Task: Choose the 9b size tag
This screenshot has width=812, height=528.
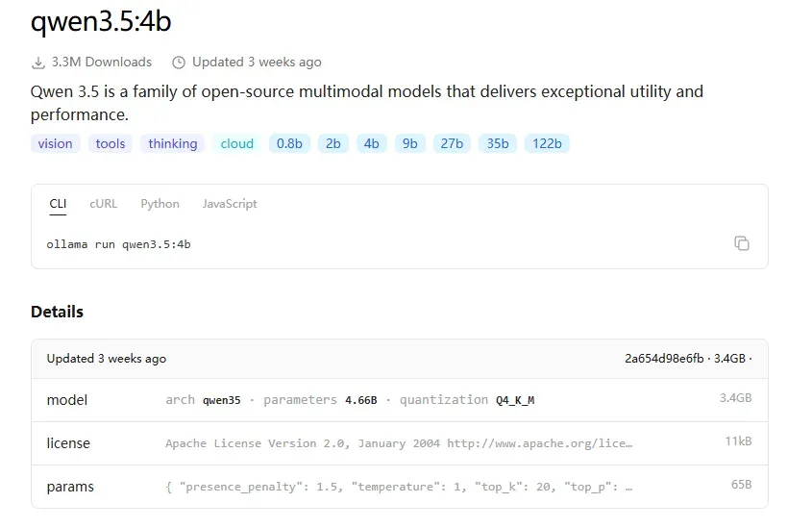Action: click(410, 144)
